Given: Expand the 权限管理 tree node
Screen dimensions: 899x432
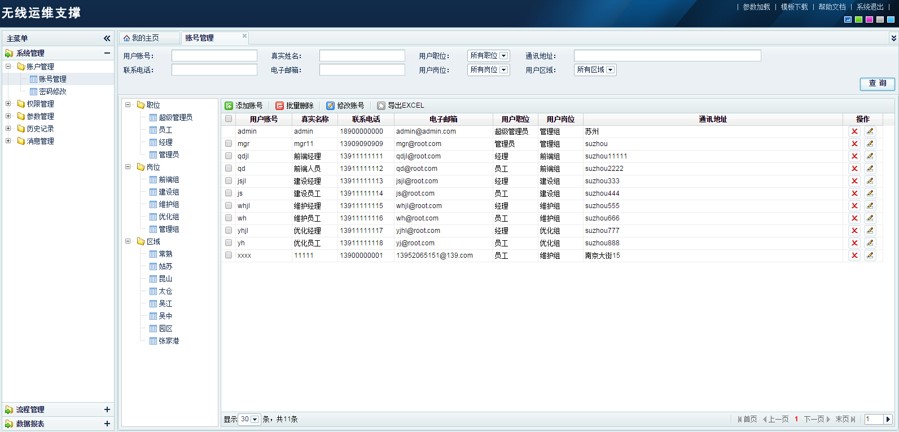Looking at the screenshot, I should 9,104.
